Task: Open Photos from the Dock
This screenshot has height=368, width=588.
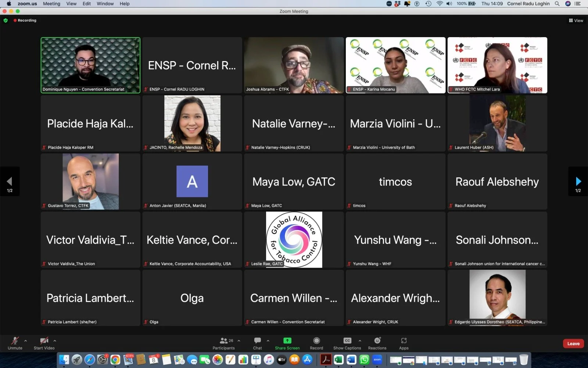Action: (218, 360)
